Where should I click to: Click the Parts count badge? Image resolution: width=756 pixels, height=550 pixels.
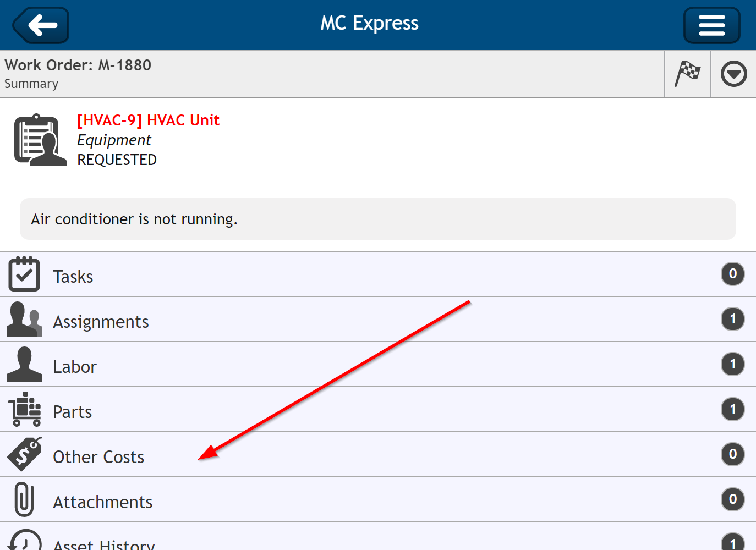(x=732, y=409)
